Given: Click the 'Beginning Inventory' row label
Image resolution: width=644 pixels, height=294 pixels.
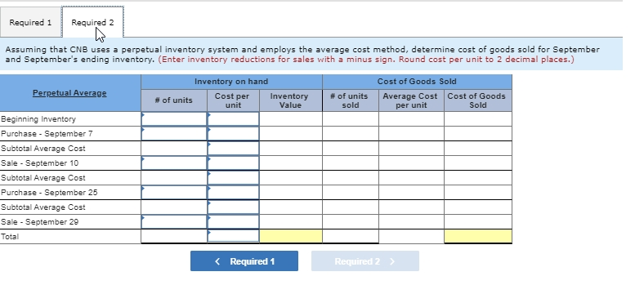Looking at the screenshot, I should coord(38,119).
